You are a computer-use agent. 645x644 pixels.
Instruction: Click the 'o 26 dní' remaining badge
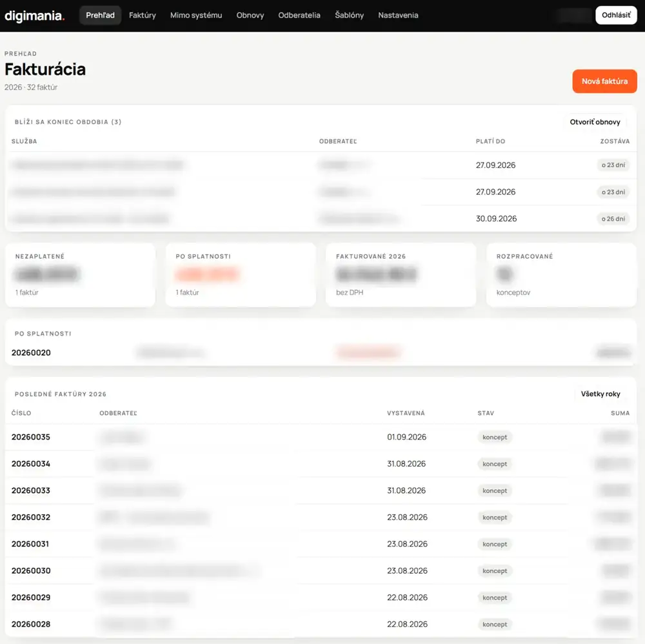[x=613, y=219]
